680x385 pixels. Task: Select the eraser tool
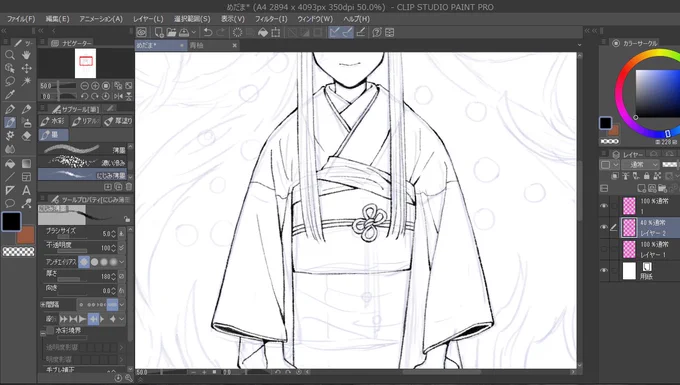(x=26, y=136)
